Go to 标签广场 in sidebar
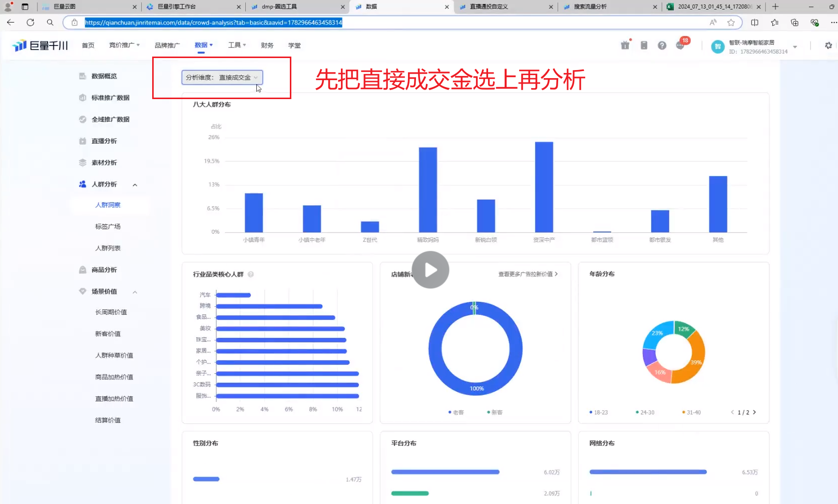The height and width of the screenshot is (504, 838). (108, 227)
